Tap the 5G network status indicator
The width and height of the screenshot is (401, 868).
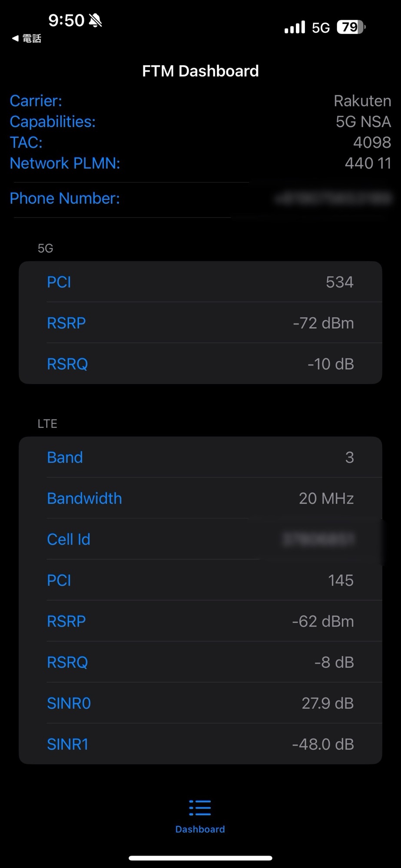[321, 28]
